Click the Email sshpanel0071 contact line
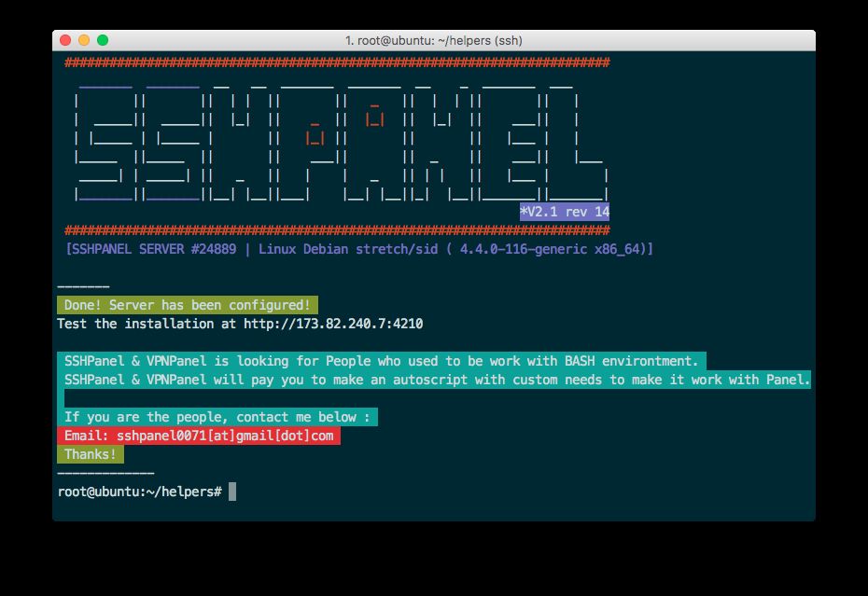Screen dimensions: 868x596 click(199, 436)
